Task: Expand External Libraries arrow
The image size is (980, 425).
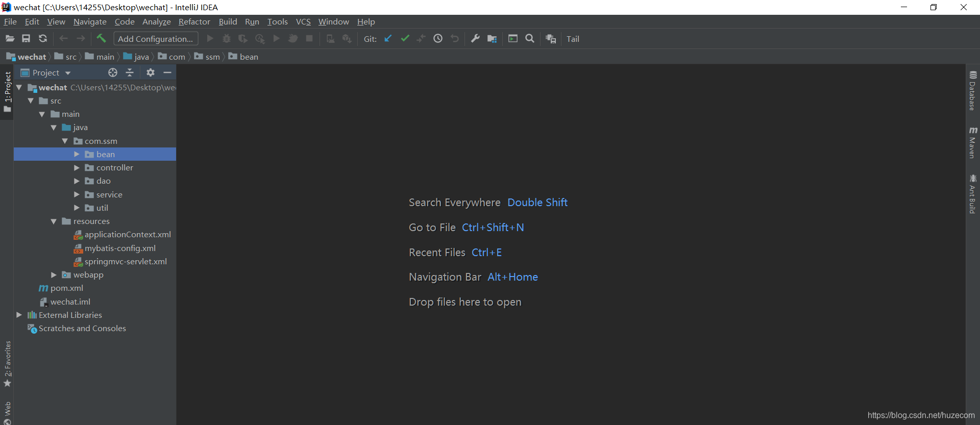Action: click(19, 315)
